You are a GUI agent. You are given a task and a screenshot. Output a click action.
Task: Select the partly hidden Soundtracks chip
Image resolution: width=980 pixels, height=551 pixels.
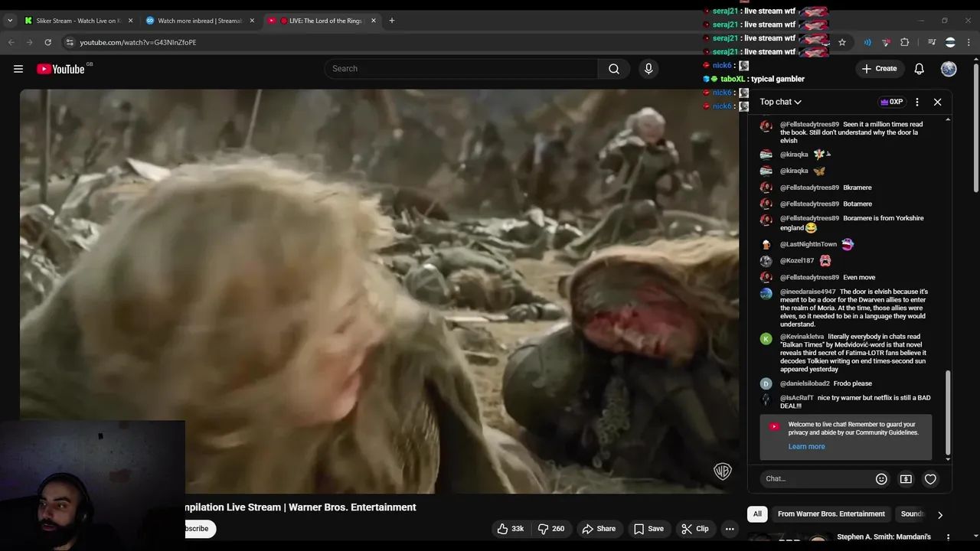912,514
